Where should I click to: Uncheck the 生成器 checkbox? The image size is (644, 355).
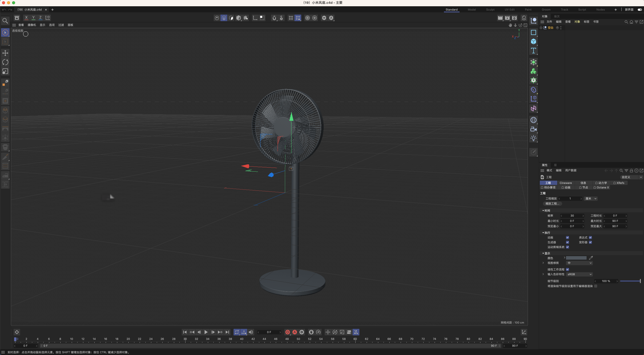click(567, 242)
